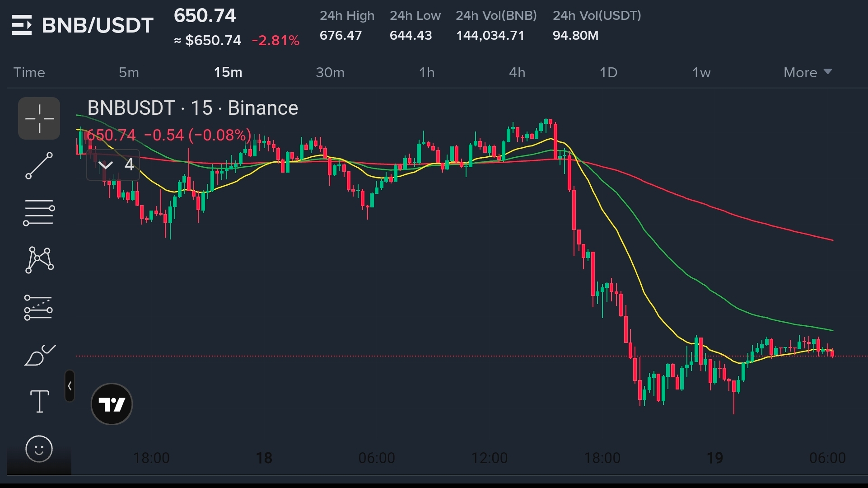
Task: Select the XABCD pattern tool
Action: click(x=39, y=260)
